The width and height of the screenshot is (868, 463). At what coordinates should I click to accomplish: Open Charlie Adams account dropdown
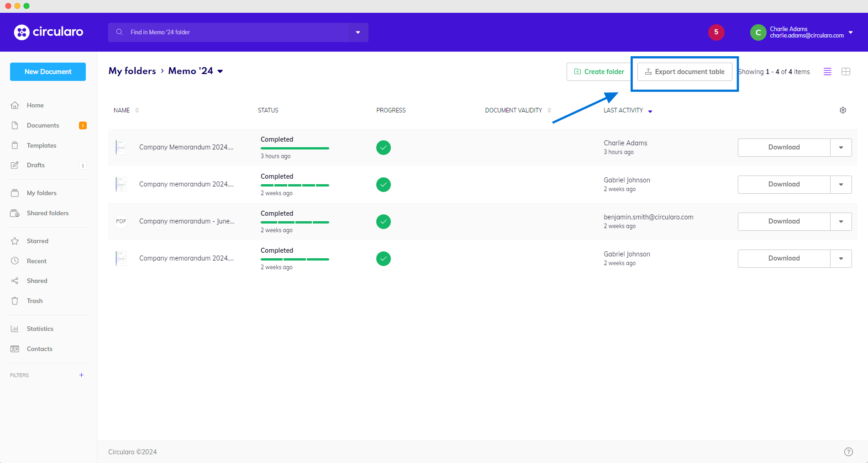click(851, 32)
